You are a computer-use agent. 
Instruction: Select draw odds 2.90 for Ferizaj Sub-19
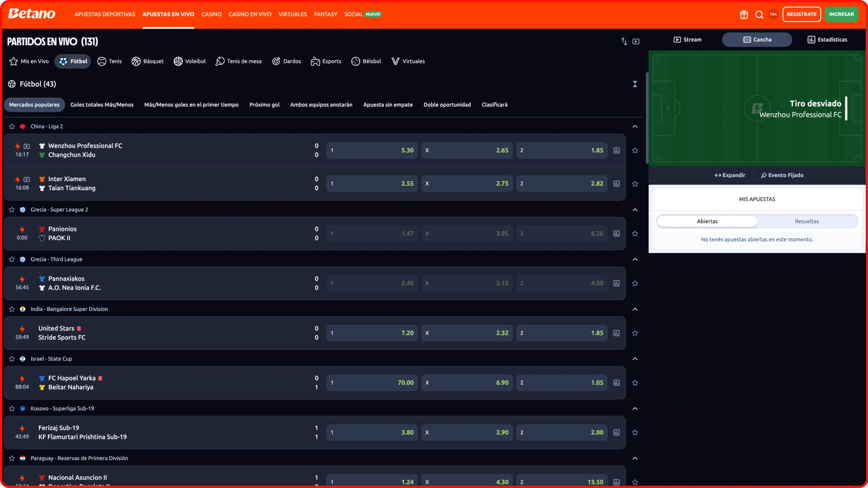click(467, 432)
